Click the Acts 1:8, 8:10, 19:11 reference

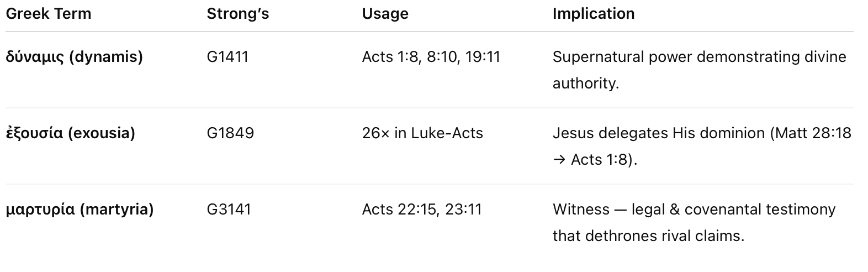[431, 57]
